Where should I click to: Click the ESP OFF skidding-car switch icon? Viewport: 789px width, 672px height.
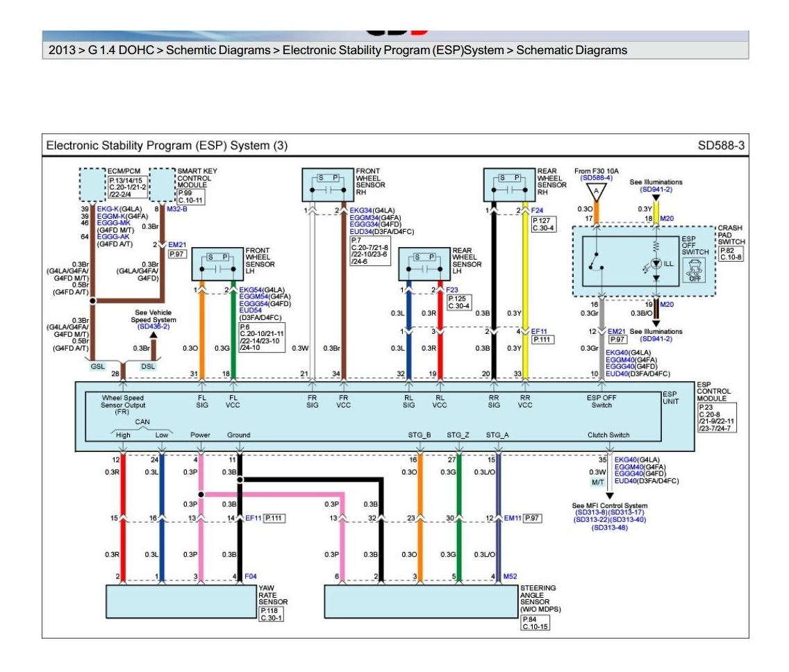tap(695, 270)
